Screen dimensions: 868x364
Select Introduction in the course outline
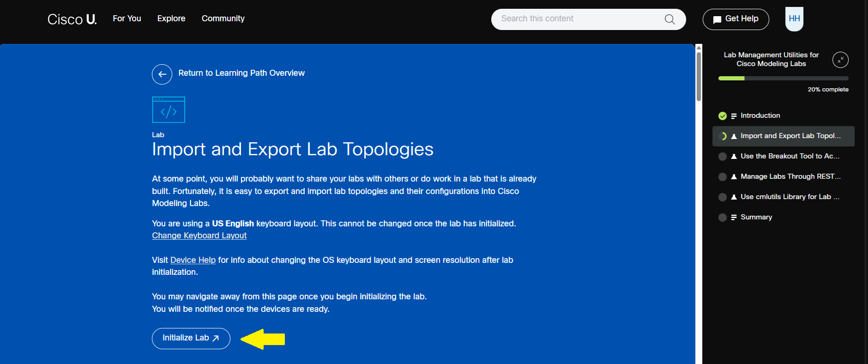(760, 115)
